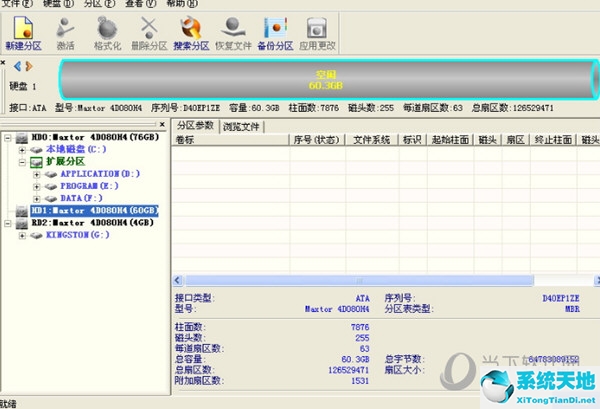
Task: Open the 查看 (View) menu
Action: pyautogui.click(x=141, y=3)
